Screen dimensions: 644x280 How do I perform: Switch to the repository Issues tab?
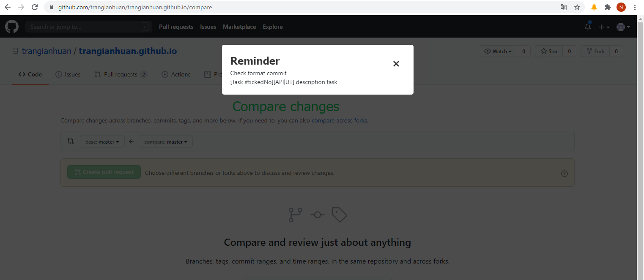tap(68, 74)
